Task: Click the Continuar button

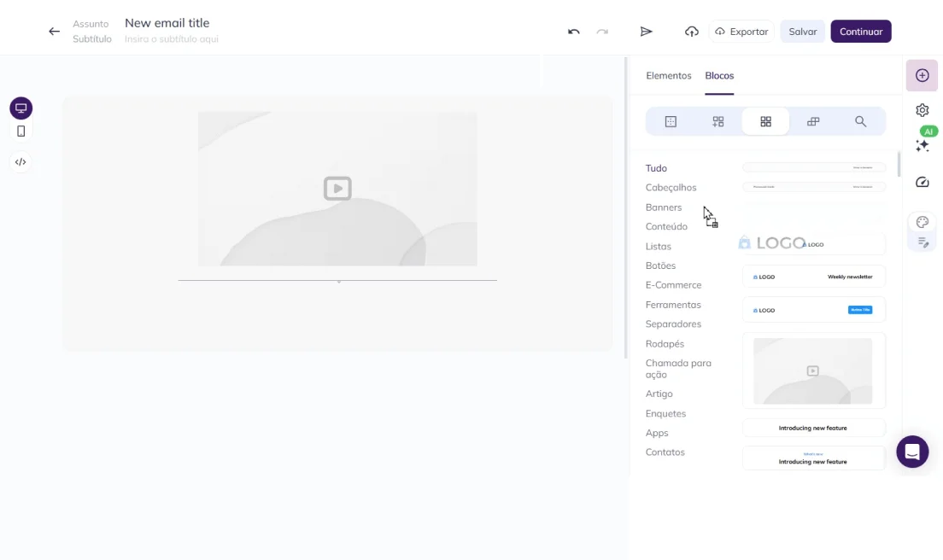Action: [x=861, y=31]
